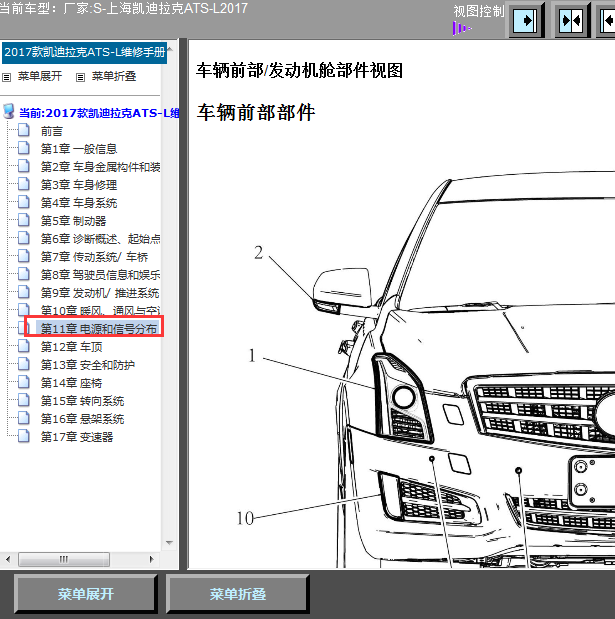The height and width of the screenshot is (619, 615).
Task: Click page icon beside 第7章 传动系统
Action: 24,256
